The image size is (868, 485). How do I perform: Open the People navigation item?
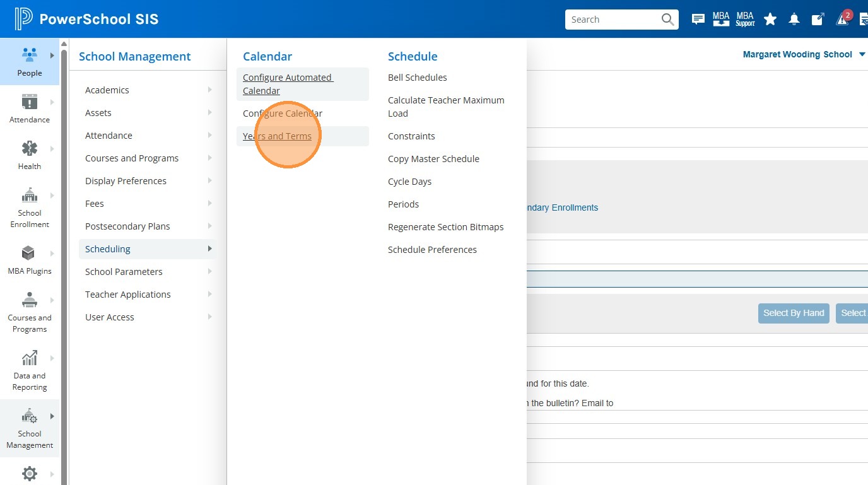point(30,62)
